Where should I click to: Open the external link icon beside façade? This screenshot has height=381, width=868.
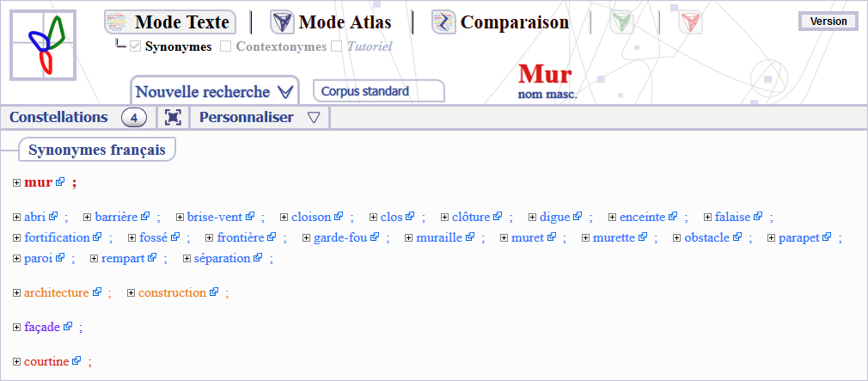click(x=68, y=327)
